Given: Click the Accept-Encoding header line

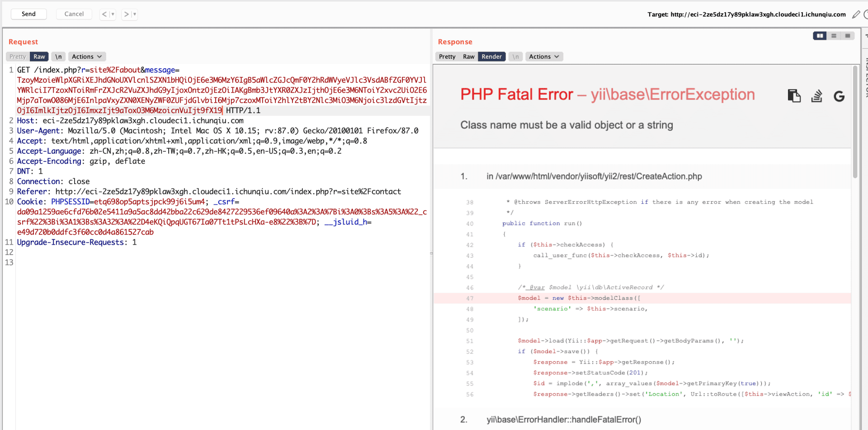Looking at the screenshot, I should [81, 161].
